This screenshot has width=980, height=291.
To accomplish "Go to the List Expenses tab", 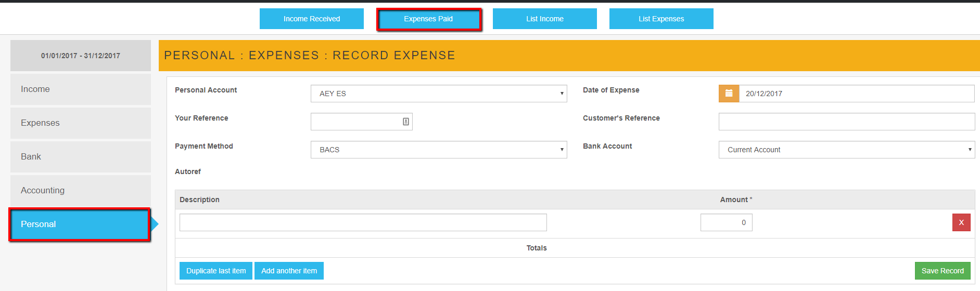I will [x=661, y=19].
